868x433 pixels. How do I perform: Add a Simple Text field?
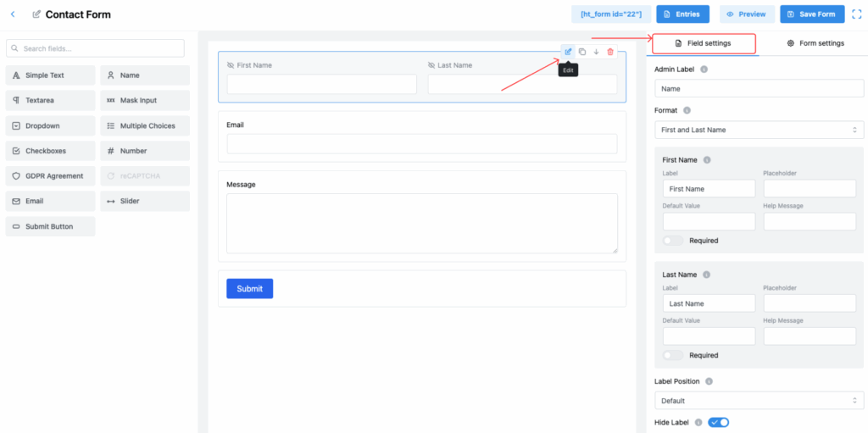[50, 75]
